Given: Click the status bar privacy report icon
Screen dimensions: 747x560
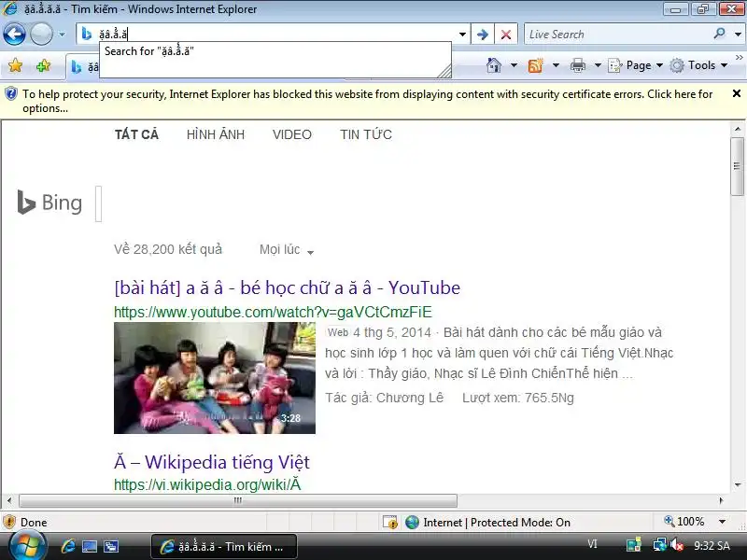Looking at the screenshot, I should pos(390,523).
